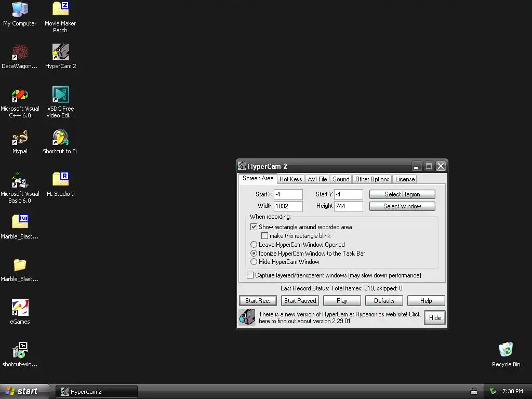Click the Start Y input field
Viewport: 532px width, 399px height.
click(x=349, y=194)
